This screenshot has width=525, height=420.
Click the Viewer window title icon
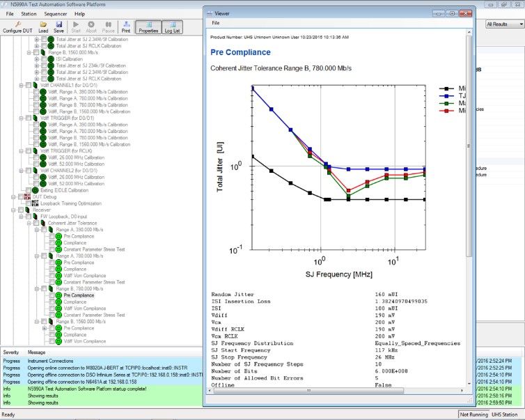click(x=210, y=13)
